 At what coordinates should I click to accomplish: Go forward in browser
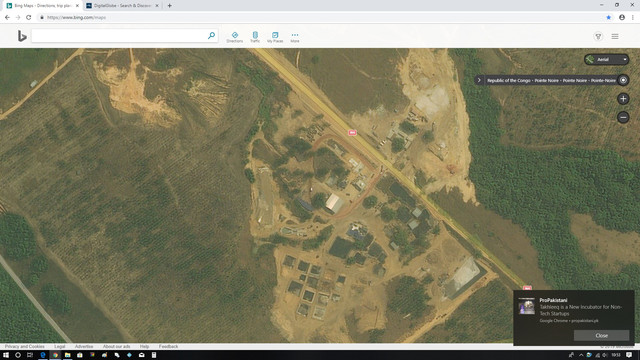[18, 18]
